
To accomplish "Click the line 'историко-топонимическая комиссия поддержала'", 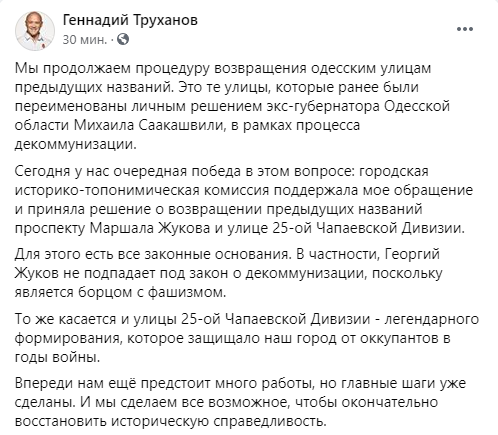I will 244,190.
